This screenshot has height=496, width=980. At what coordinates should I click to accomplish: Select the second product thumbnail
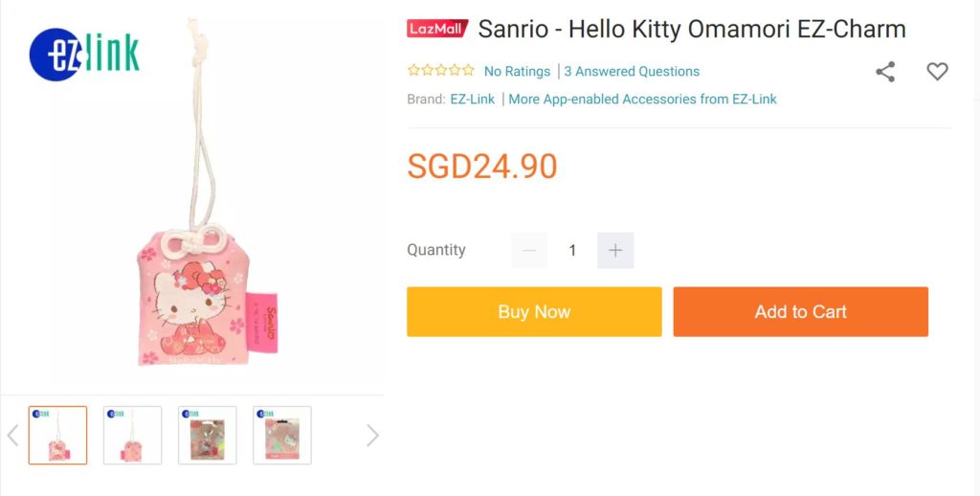point(132,436)
